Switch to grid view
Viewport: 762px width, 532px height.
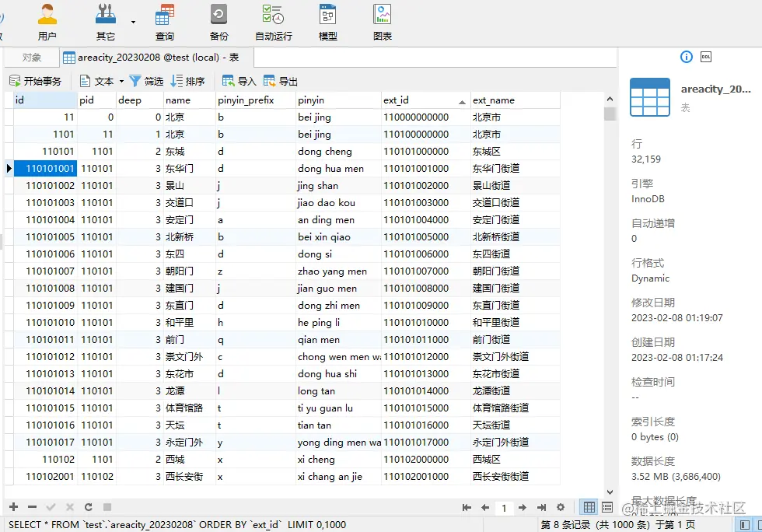pos(589,508)
